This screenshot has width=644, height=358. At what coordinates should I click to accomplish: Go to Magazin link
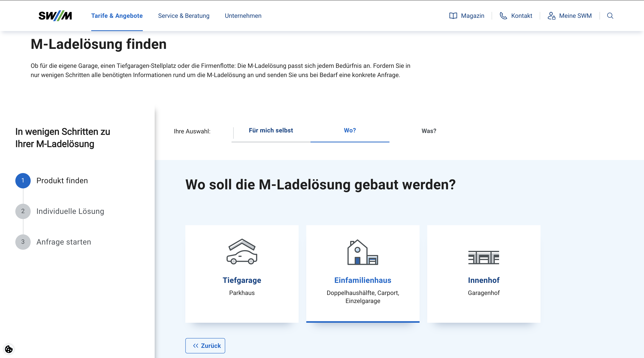(x=472, y=16)
